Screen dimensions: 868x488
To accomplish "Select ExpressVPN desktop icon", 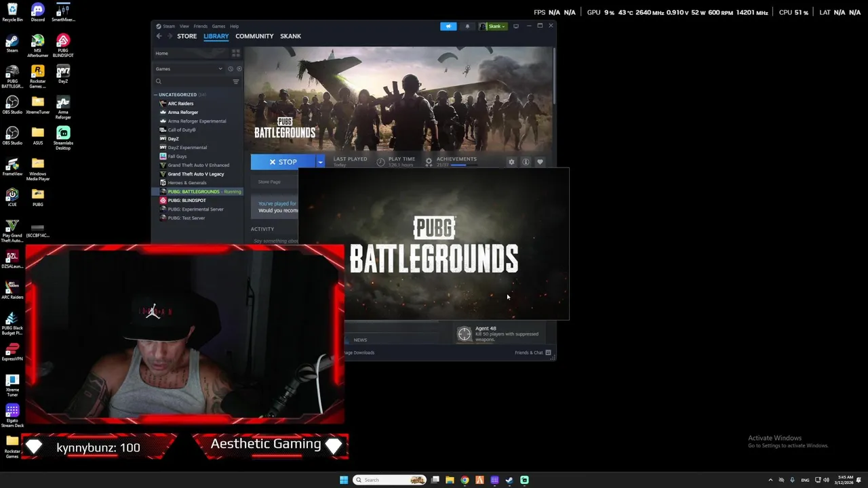I will pos(12,352).
